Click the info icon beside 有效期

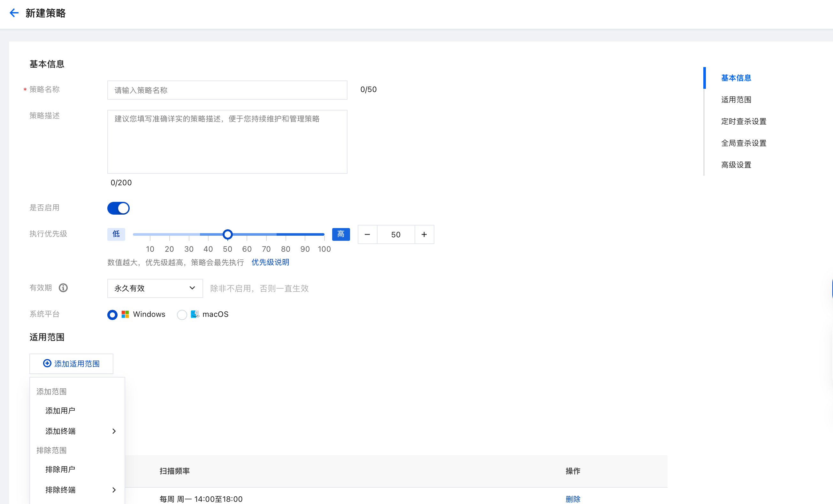tap(63, 288)
